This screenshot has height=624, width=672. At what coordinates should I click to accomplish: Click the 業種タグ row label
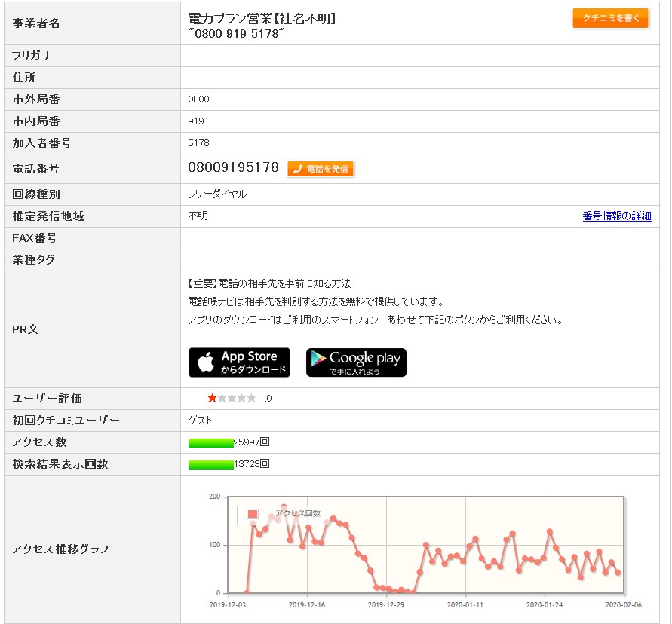pos(33,259)
